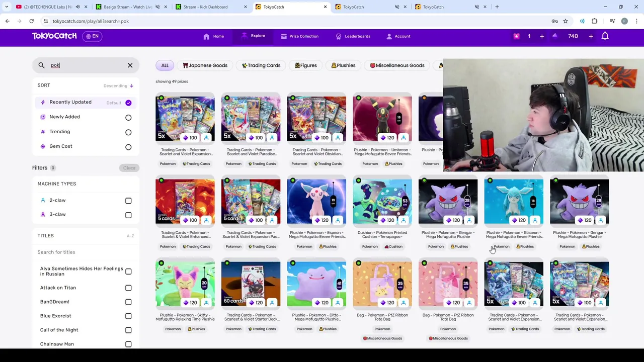Open Leaderboards page
This screenshot has height=362, width=644.
tap(353, 36)
